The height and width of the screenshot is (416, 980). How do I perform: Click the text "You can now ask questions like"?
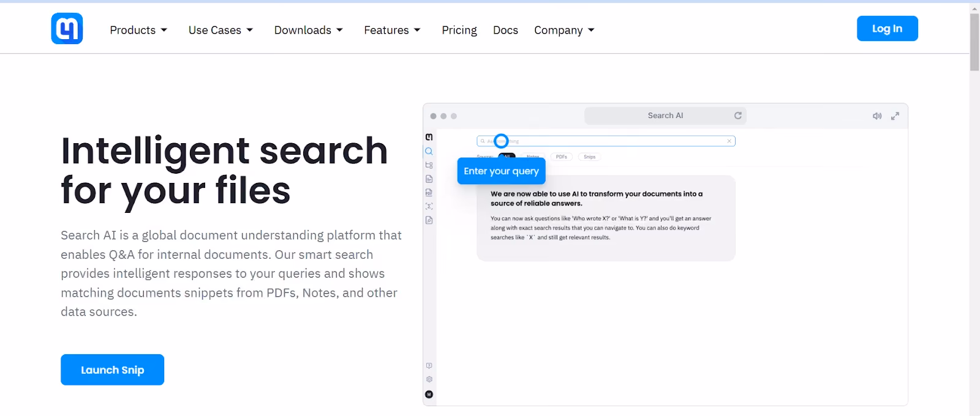point(601,228)
